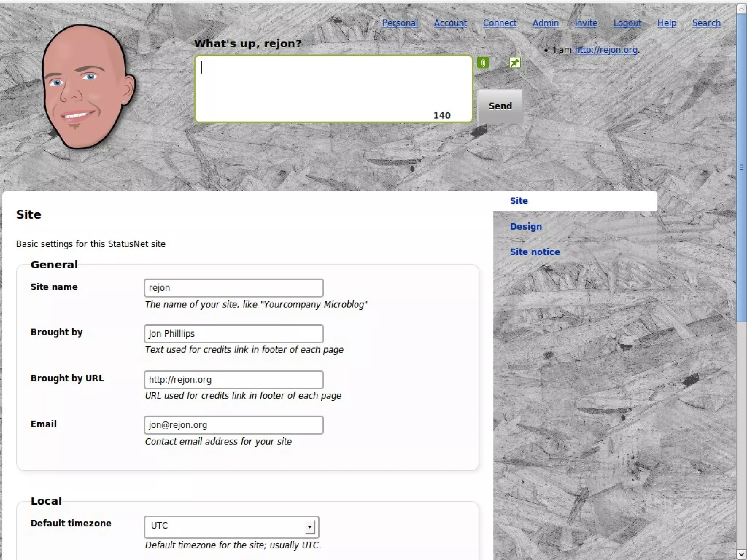
Task: Click Logout in the top navigation
Action: [627, 23]
